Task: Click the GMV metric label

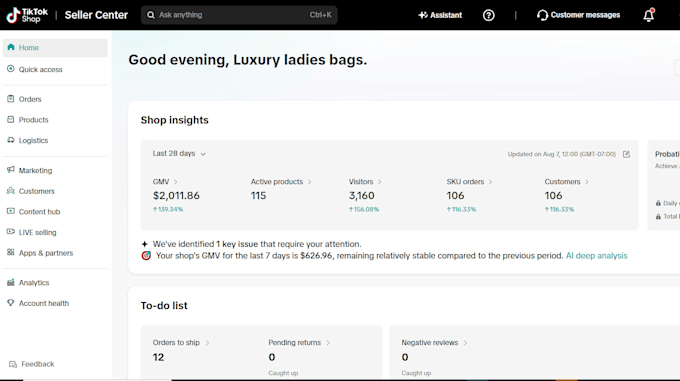Action: pos(161,182)
